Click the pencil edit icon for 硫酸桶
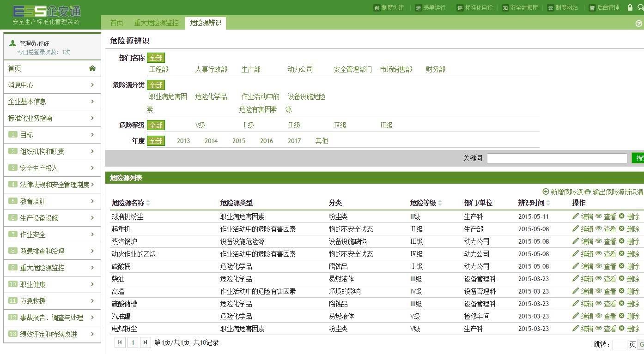 click(x=575, y=266)
